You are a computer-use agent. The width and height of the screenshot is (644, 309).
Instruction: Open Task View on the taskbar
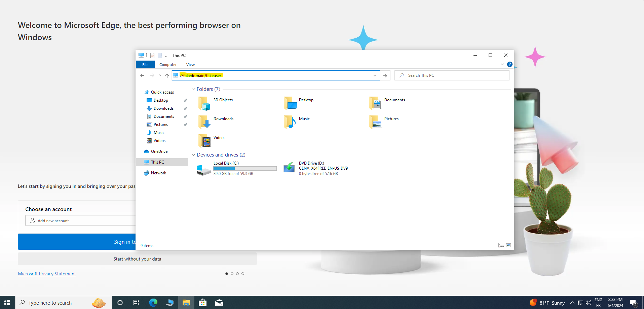point(136,303)
